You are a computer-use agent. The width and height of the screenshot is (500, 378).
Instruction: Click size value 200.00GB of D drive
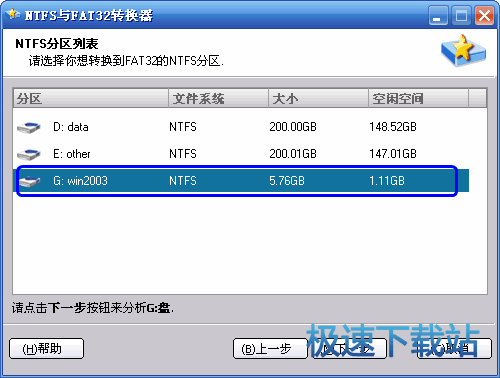click(x=293, y=127)
